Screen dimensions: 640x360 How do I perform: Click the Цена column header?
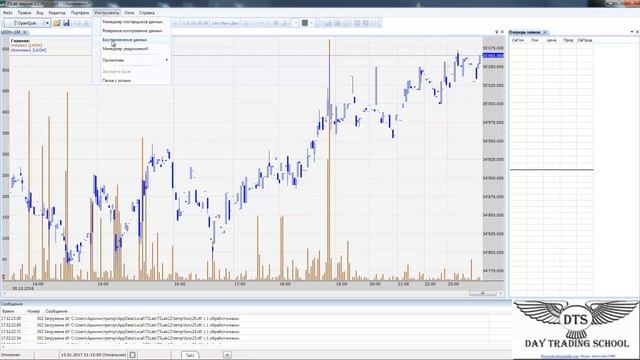coord(551,40)
